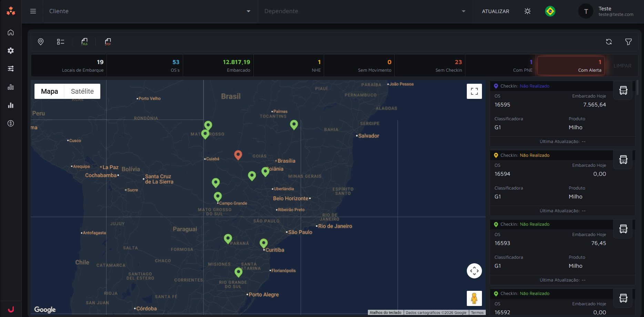The width and height of the screenshot is (644, 317).
Task: Open the Google logo link on map
Action: coord(45,309)
